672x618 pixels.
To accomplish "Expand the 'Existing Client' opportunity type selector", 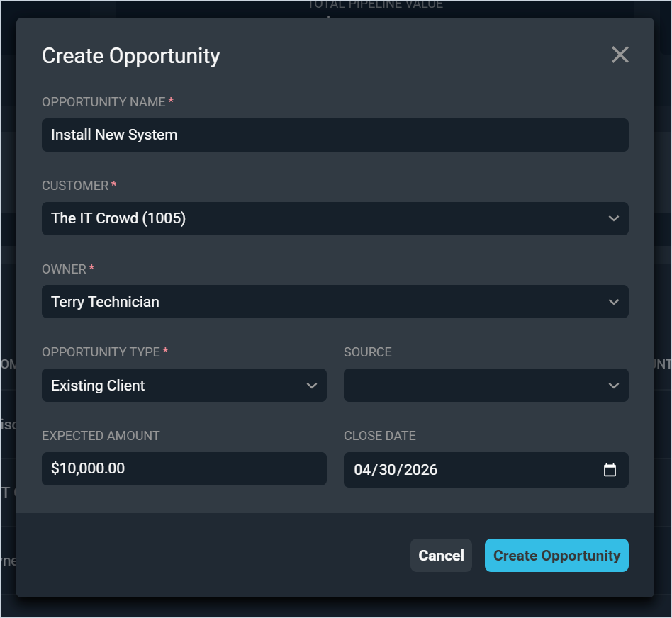I will (98, 386).
